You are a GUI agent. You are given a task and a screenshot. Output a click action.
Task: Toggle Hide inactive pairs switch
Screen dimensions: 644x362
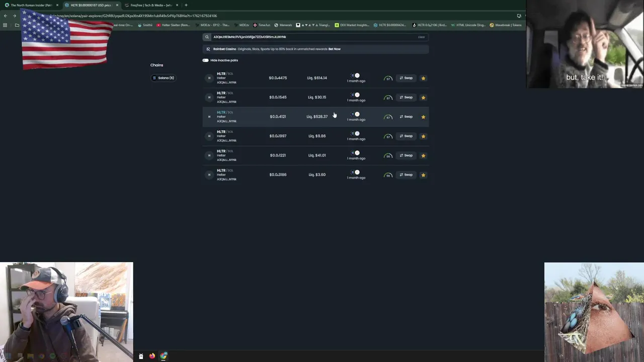205,60
